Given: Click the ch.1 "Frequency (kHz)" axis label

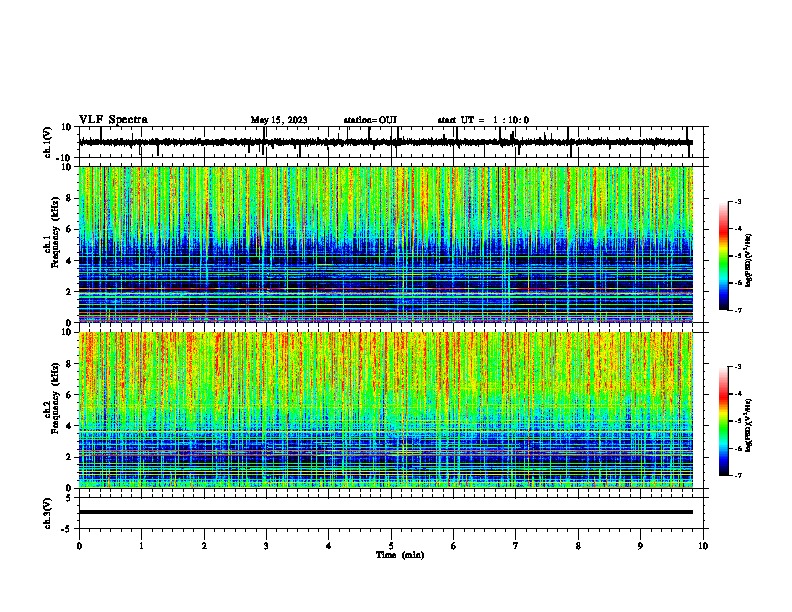Looking at the screenshot, I should tap(55, 233).
